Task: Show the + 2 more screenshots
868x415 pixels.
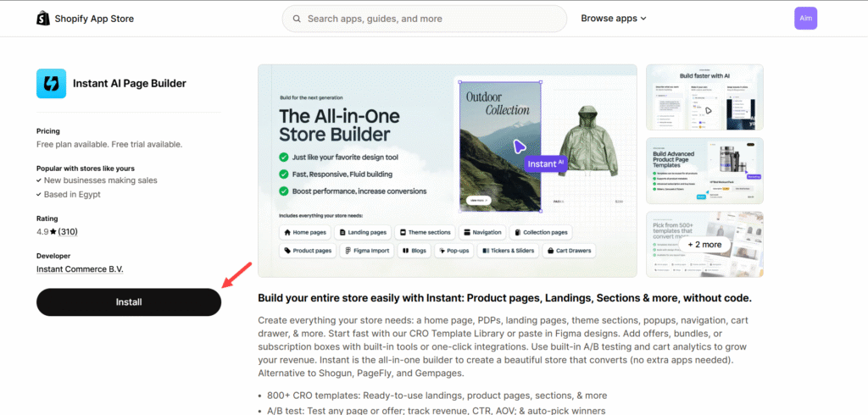Action: pyautogui.click(x=704, y=244)
